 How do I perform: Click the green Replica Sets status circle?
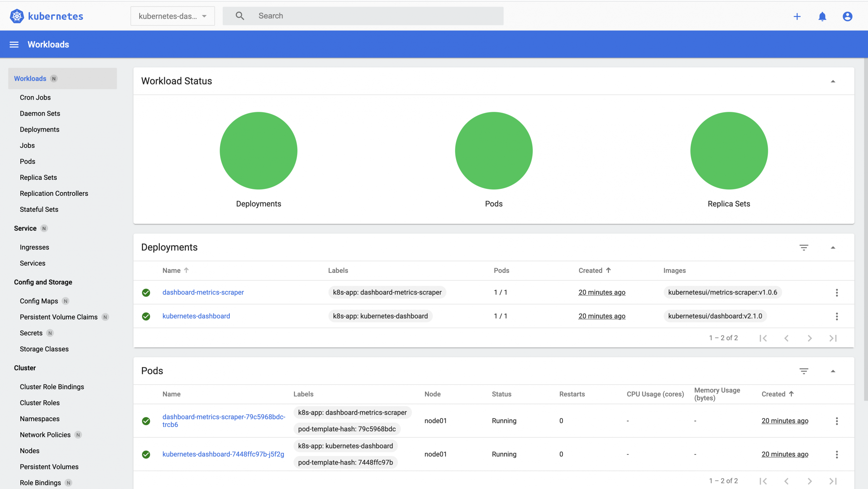click(x=729, y=150)
